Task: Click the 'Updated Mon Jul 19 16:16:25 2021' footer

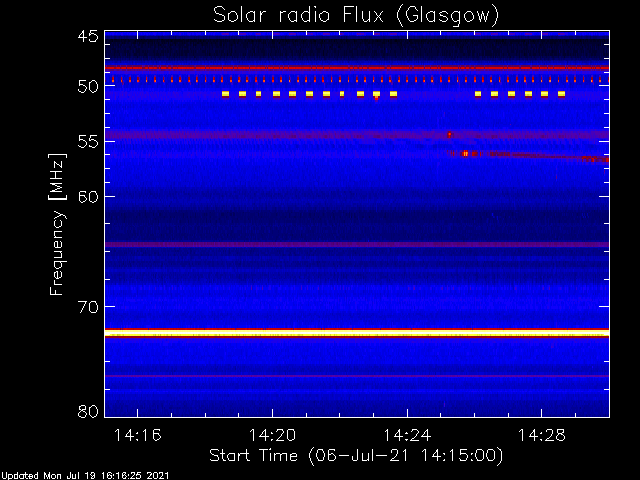Action: click(x=84, y=476)
